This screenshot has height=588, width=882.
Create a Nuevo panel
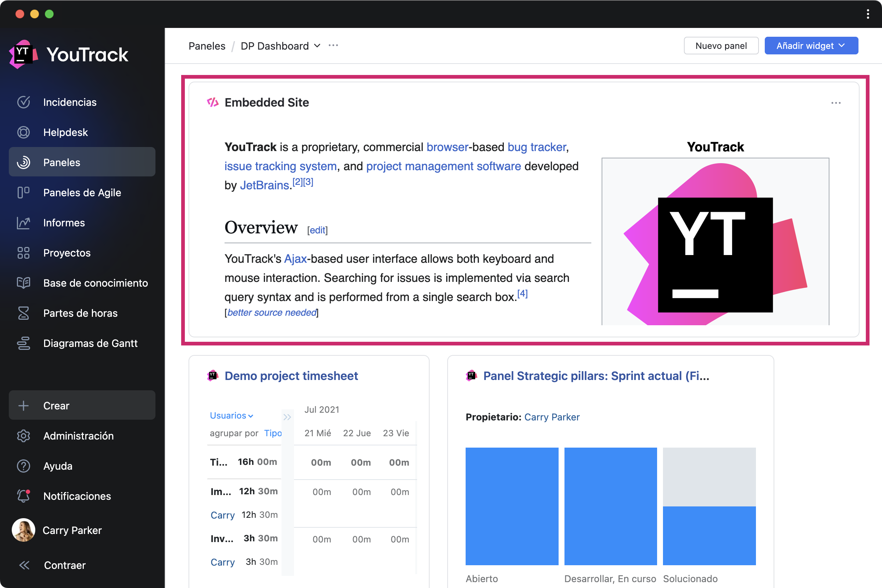tap(721, 46)
